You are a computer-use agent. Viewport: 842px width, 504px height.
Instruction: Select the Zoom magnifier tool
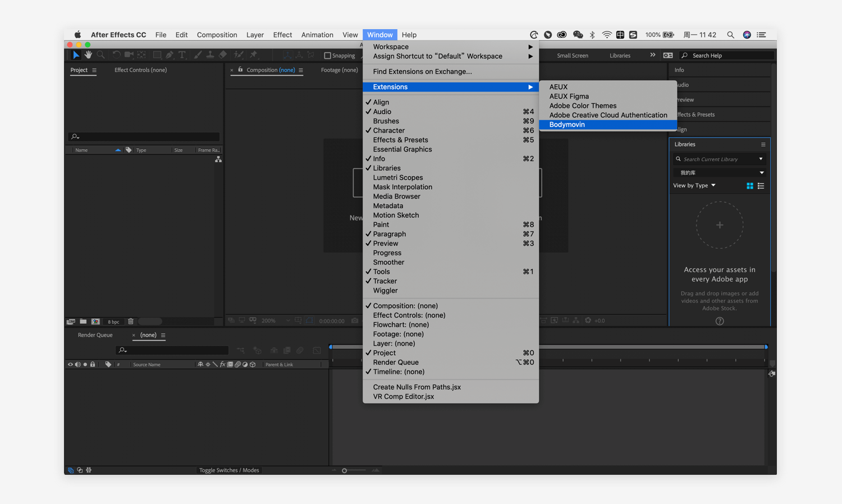tap(101, 55)
